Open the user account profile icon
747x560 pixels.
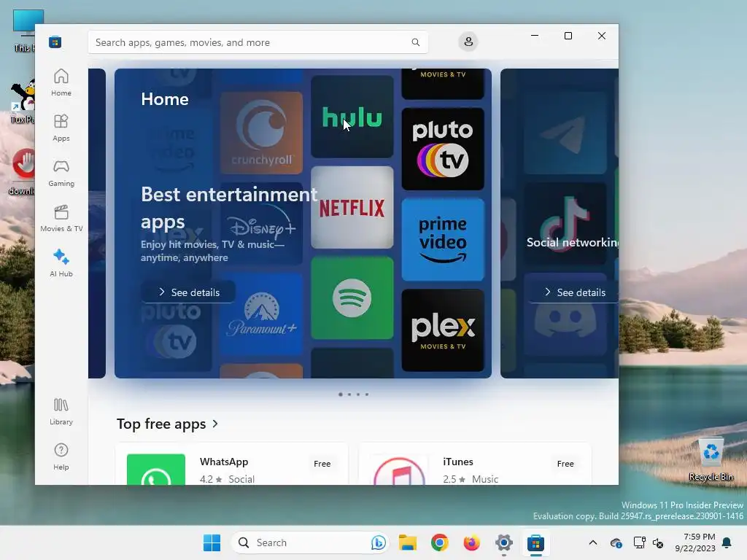[x=468, y=42]
